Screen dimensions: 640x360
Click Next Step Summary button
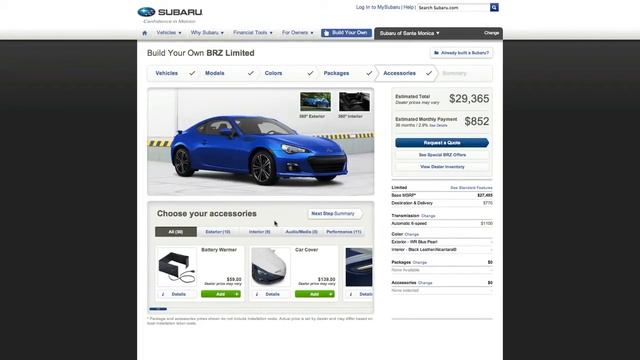[335, 213]
